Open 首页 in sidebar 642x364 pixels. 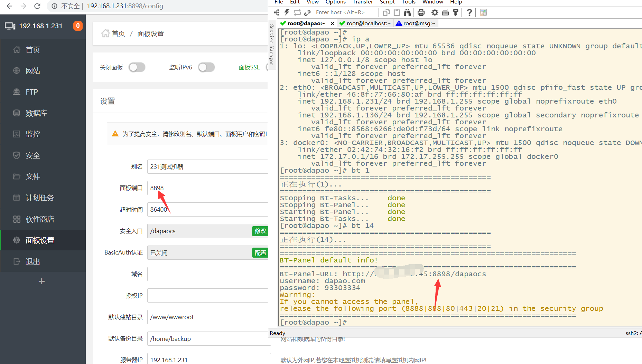(x=43, y=49)
